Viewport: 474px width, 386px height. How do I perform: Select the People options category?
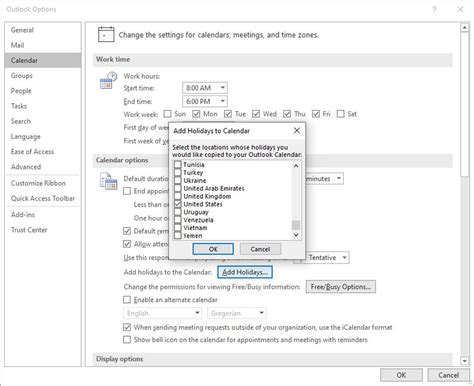pos(43,91)
